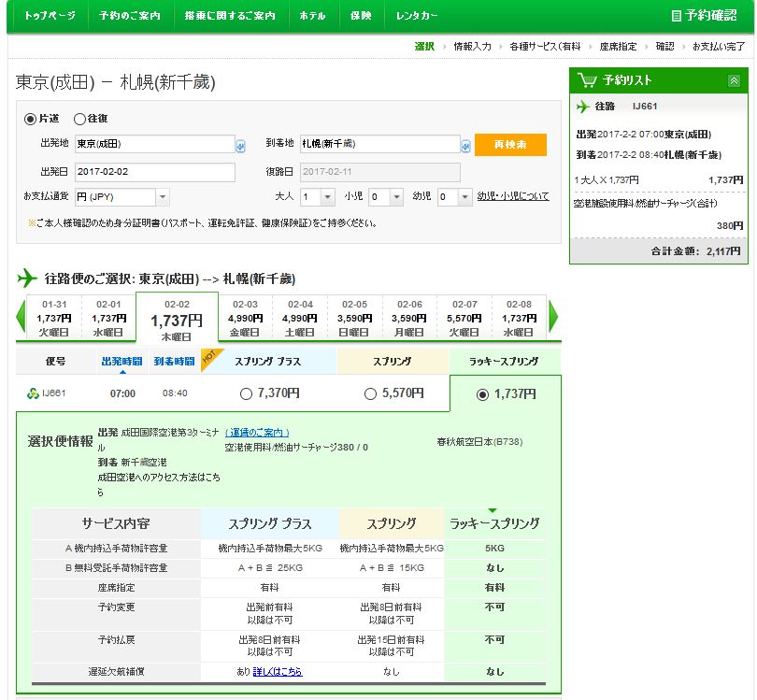Click the 合計金額: 2,117円 total text
The height and width of the screenshot is (700, 757).
695,251
